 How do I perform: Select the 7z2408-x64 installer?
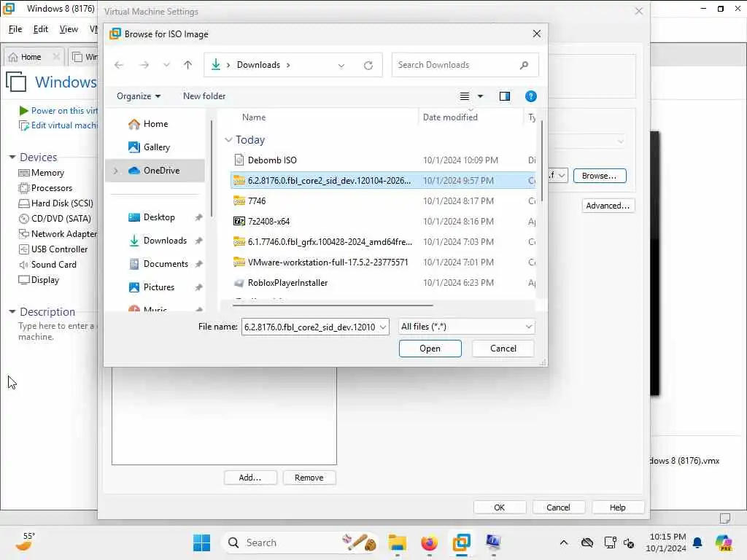click(x=382, y=222)
